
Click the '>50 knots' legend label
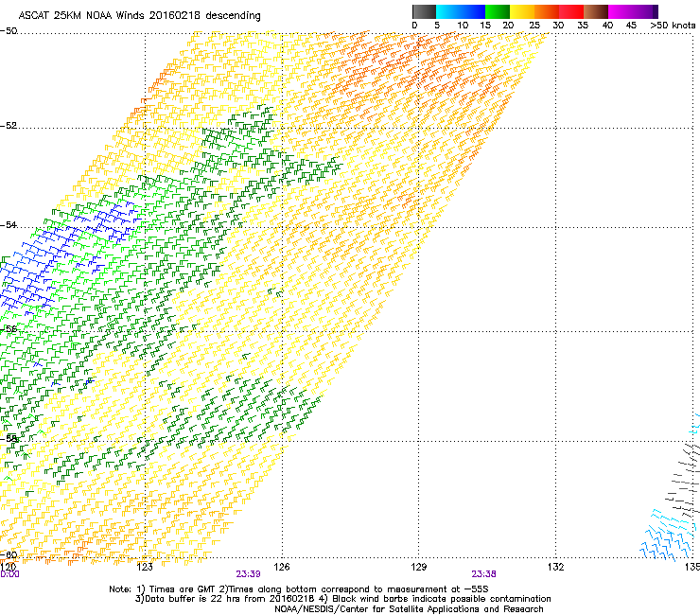coord(673,26)
